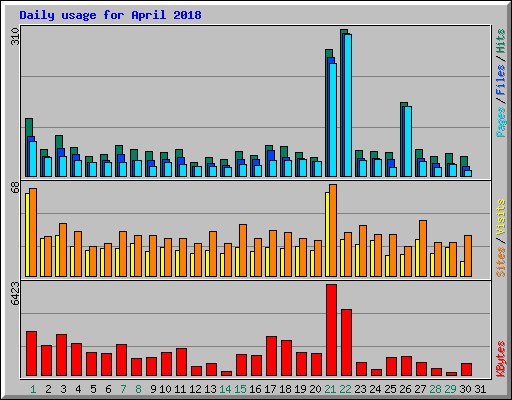This screenshot has width=512, height=400.
Task: Click the orange Visits bar for day 15
Action: pos(243,250)
